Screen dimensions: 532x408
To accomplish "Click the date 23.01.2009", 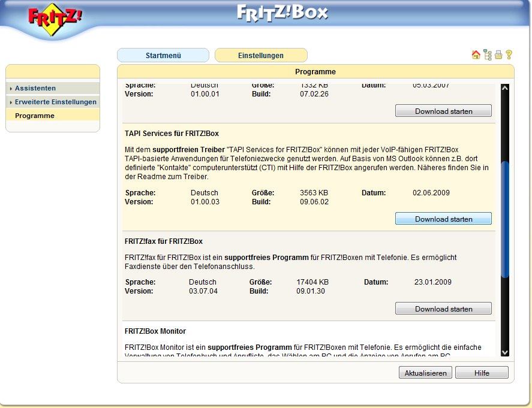I will coord(432,282).
